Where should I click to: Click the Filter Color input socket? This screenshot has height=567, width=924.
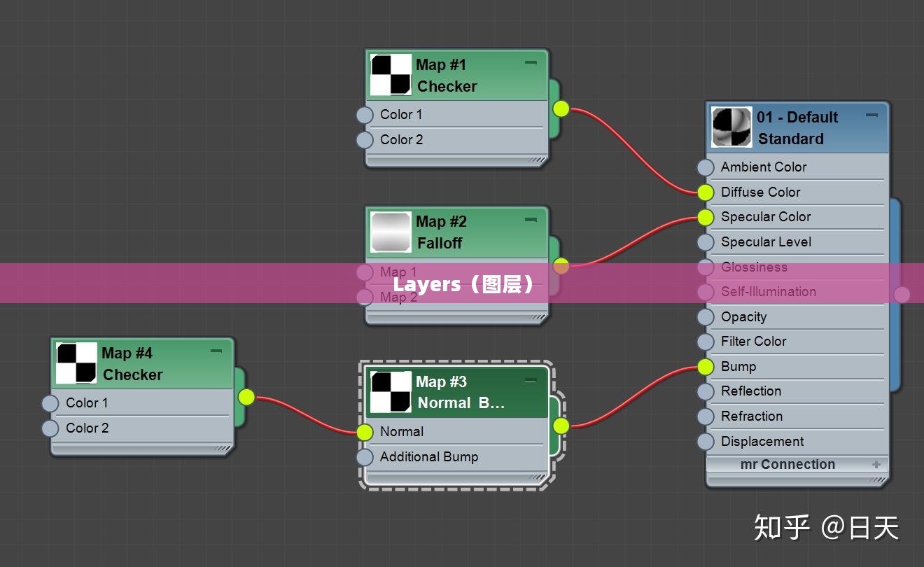point(706,342)
